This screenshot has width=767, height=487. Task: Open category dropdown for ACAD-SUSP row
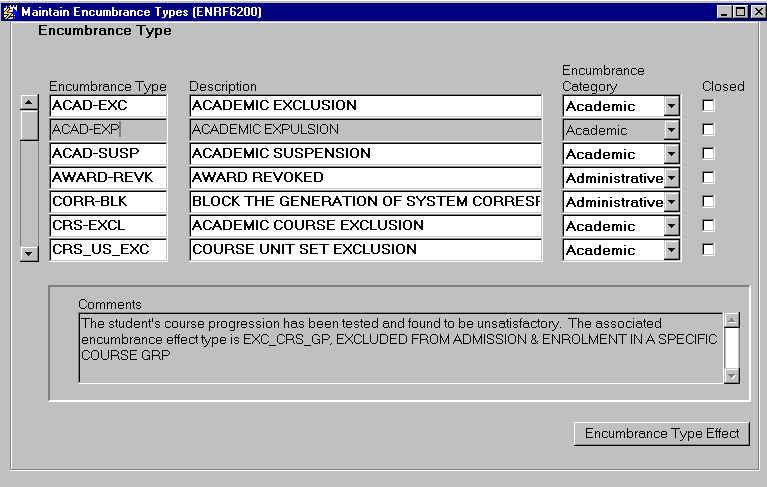(x=671, y=154)
